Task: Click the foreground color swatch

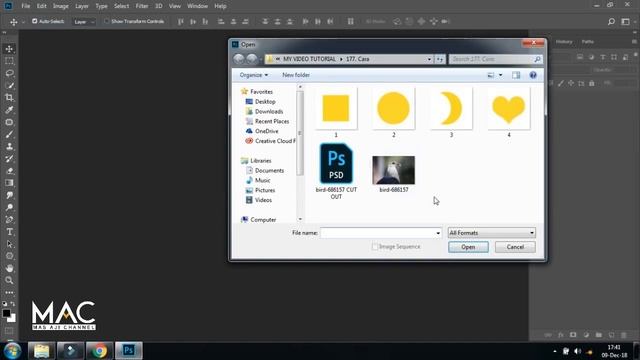Action: (6, 313)
